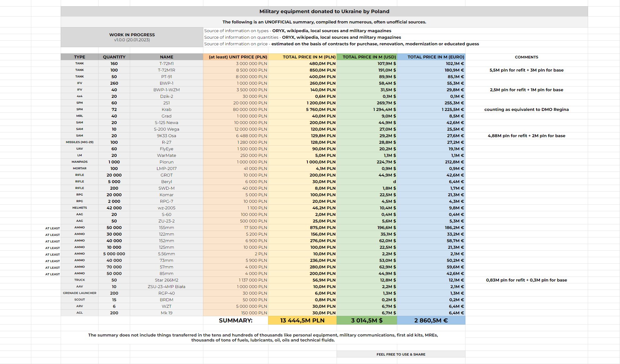This screenshot has height=364, width=620.
Task: Click the AT LEAST label beside 155mm row
Action: 53,228
